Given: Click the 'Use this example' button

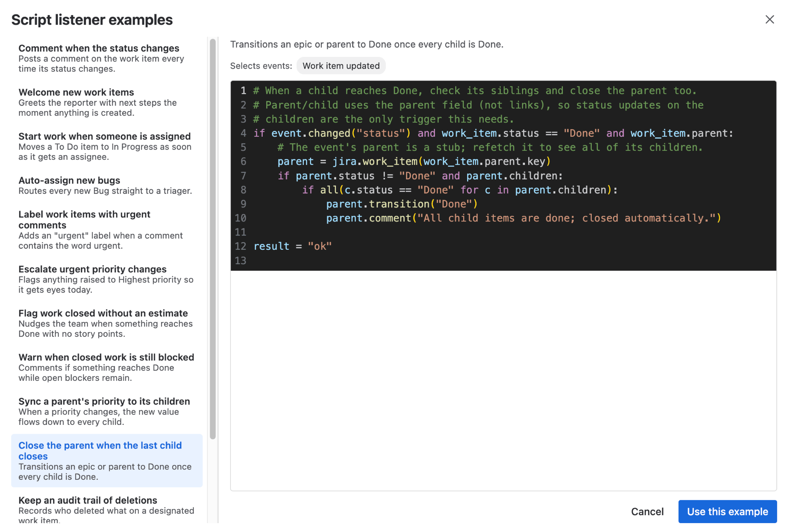Looking at the screenshot, I should [727, 511].
